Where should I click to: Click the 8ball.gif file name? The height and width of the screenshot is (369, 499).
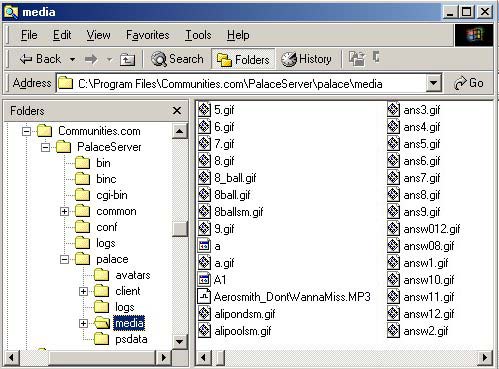click(232, 195)
